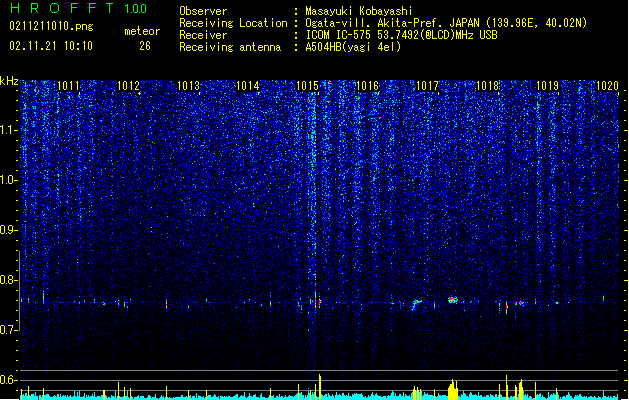Click time marker 1019
The image size is (629, 400).
548,86
